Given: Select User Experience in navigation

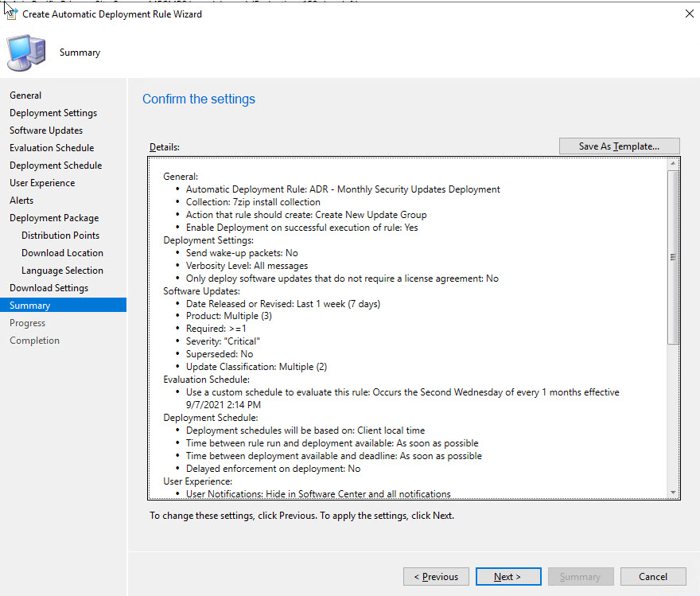Looking at the screenshot, I should [42, 183].
